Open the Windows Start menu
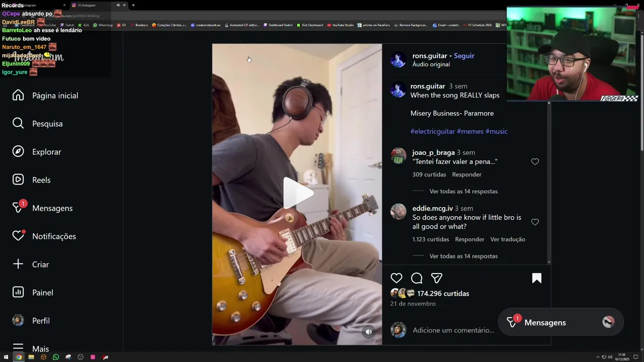Screen dimensions: 644x362 [x=6, y=357]
